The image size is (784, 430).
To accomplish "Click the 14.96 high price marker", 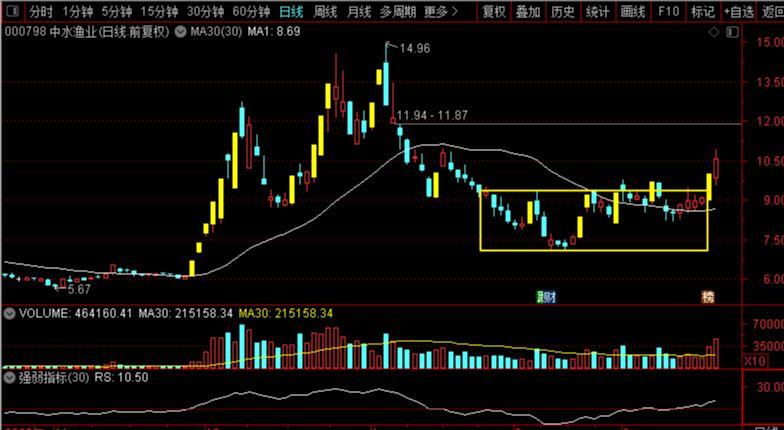I will click(x=414, y=48).
